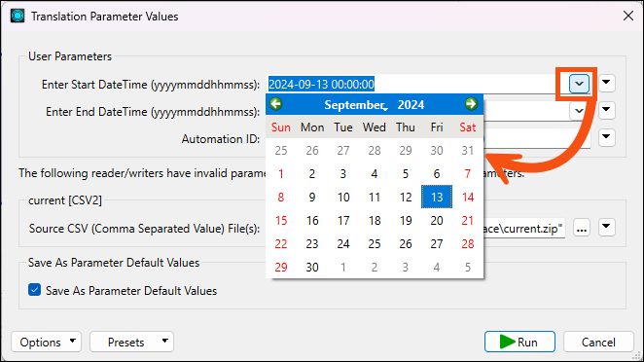
Task: Select grayed August 26 in calendar
Action: coord(312,151)
